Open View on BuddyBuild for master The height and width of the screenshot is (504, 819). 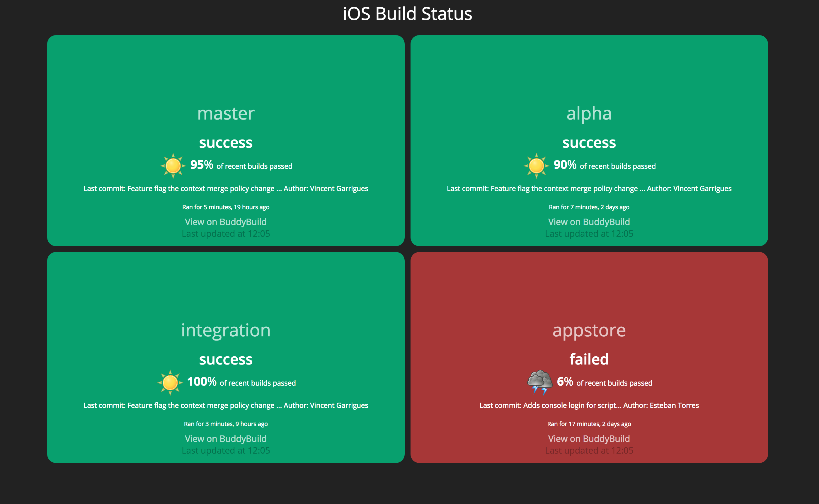click(226, 222)
